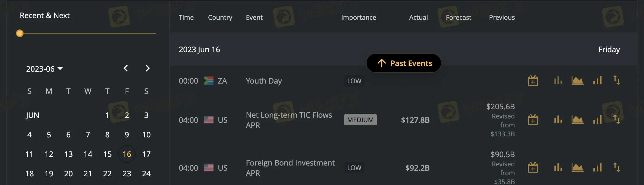Click the MEDIUM importance badge
This screenshot has width=644, height=185.
[360, 120]
